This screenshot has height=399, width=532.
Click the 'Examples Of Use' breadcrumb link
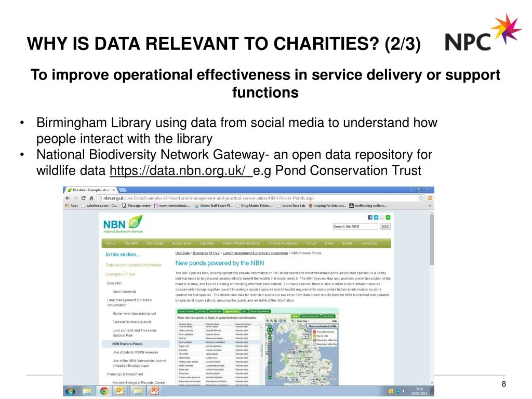point(206,253)
